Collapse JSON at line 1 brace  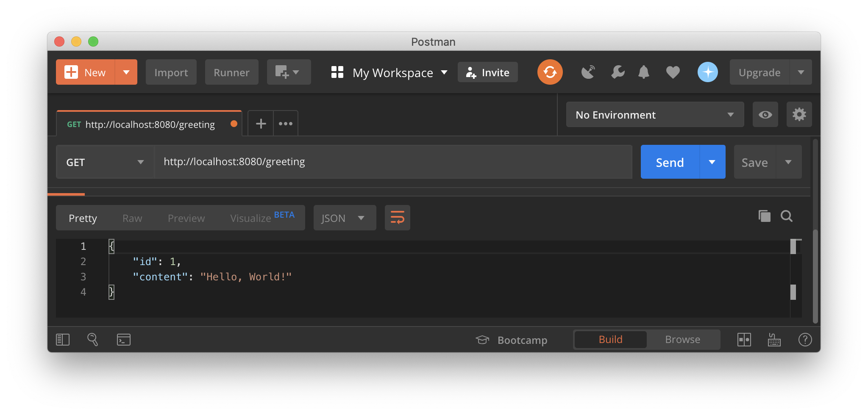click(x=111, y=246)
